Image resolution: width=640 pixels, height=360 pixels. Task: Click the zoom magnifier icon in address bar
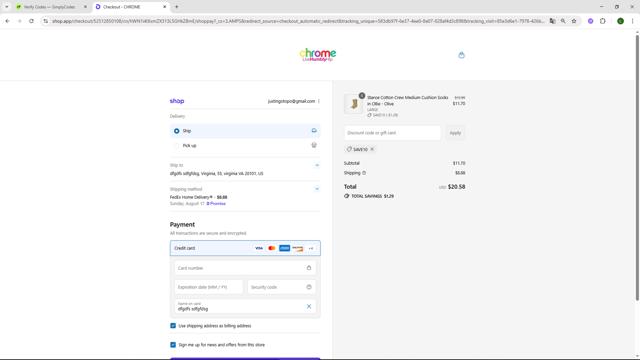click(x=563, y=21)
